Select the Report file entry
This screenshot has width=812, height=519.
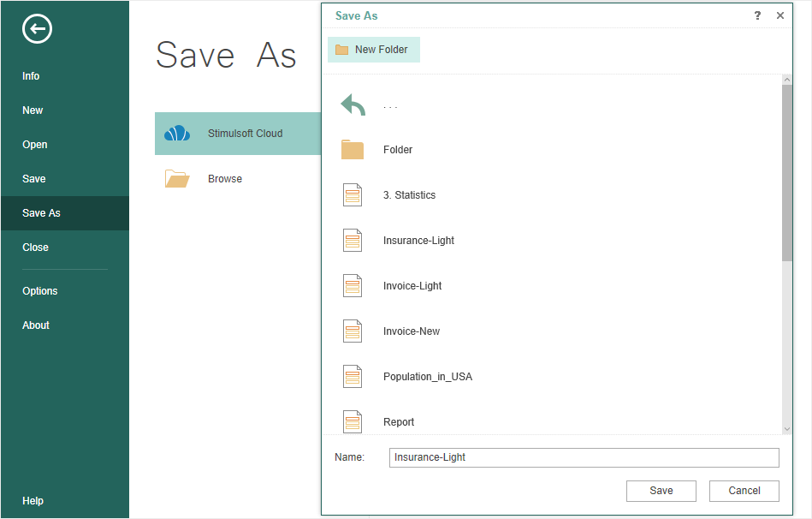click(552, 421)
